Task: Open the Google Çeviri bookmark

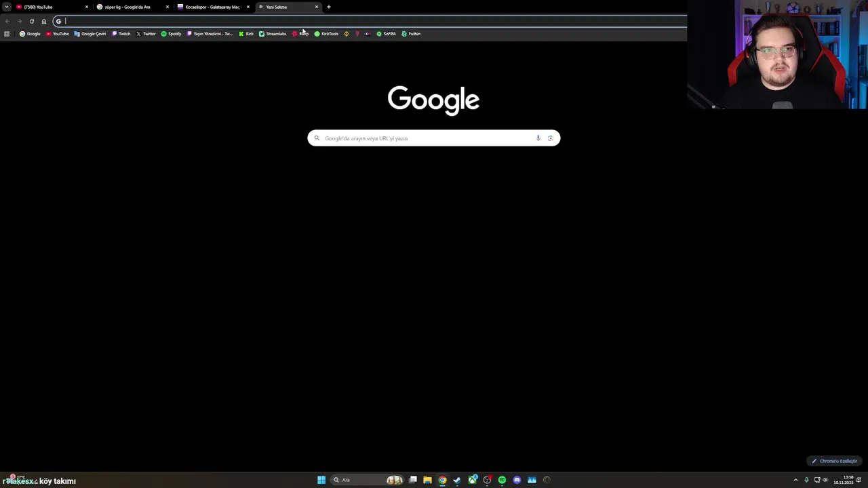Action: tap(90, 34)
